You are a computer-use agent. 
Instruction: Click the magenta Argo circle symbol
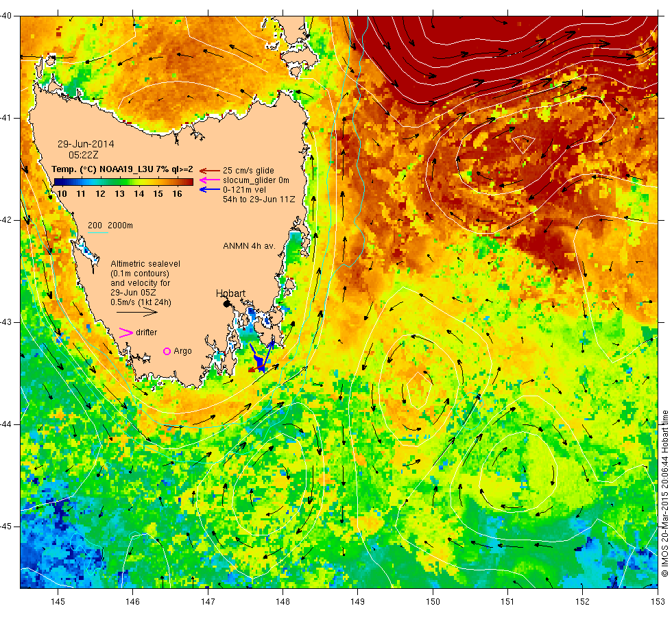(167, 351)
